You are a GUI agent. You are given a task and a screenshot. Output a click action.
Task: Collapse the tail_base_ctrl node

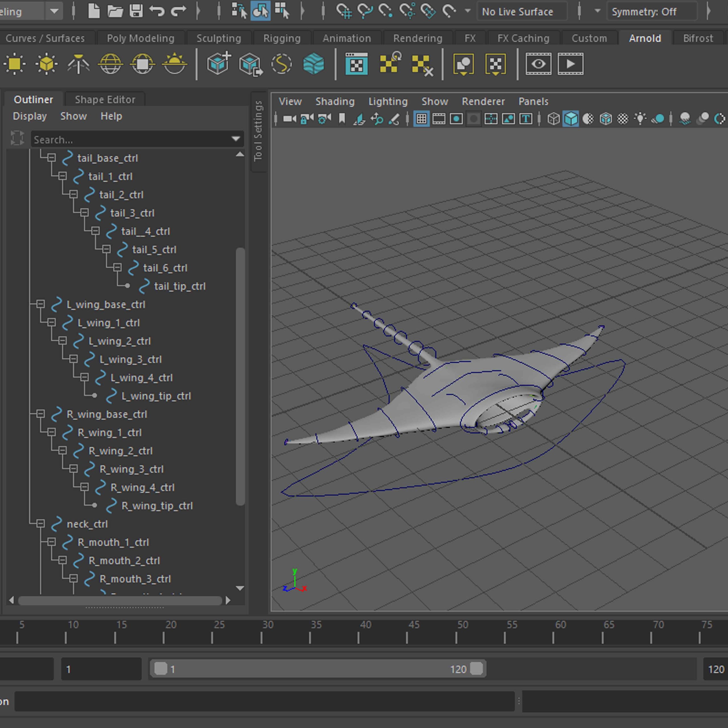[52, 158]
